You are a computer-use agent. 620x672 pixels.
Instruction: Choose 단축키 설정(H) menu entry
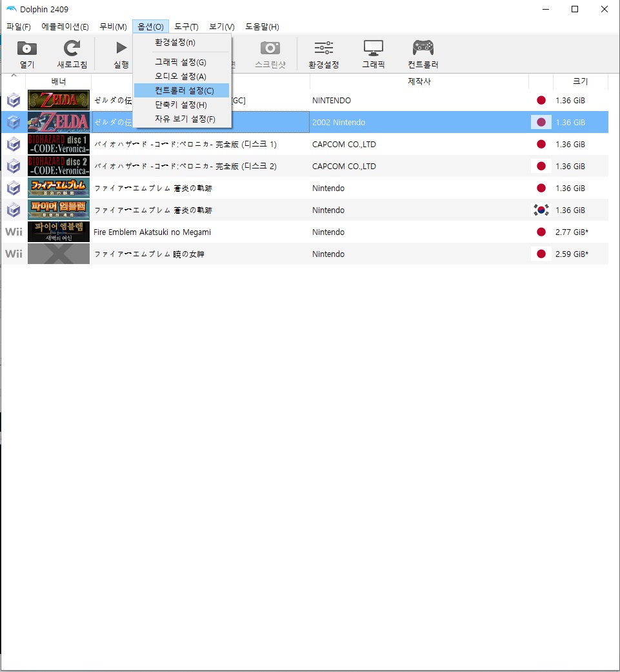click(x=181, y=105)
